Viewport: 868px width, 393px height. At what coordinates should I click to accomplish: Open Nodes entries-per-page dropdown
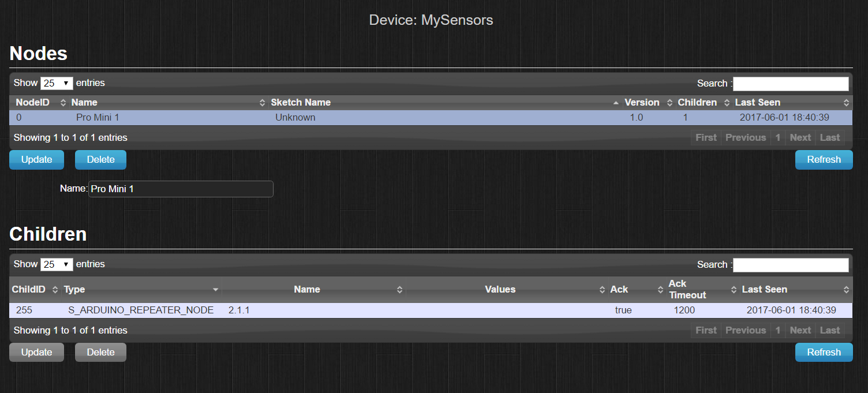click(57, 83)
